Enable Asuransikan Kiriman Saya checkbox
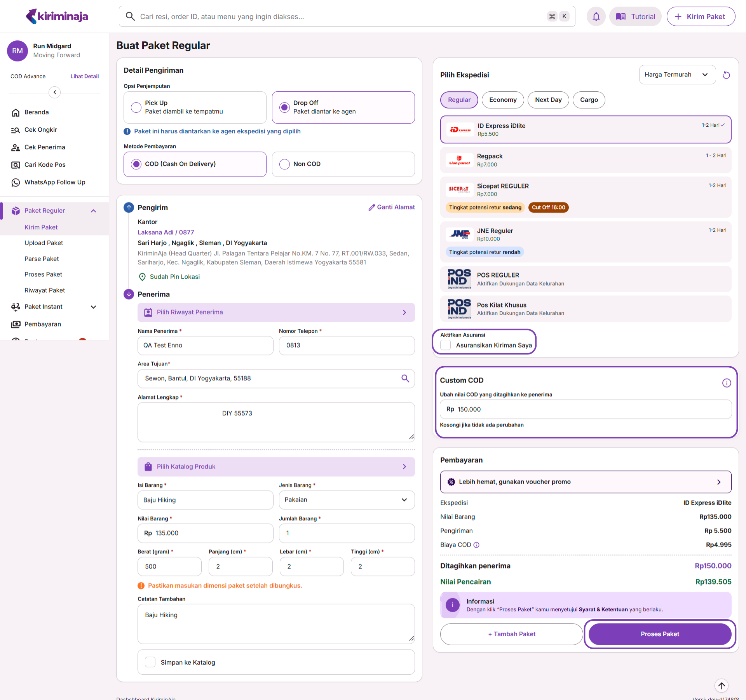 click(x=446, y=345)
